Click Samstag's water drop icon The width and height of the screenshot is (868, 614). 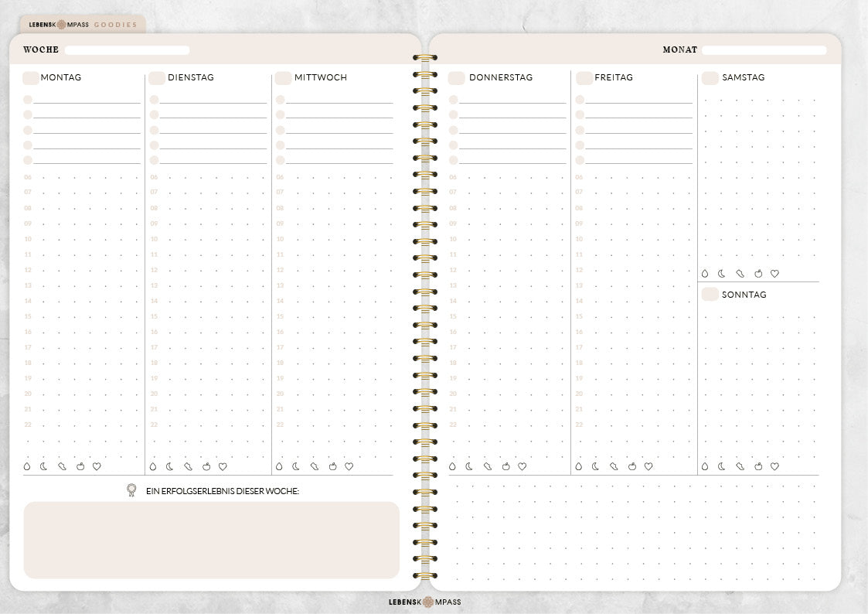[705, 274]
